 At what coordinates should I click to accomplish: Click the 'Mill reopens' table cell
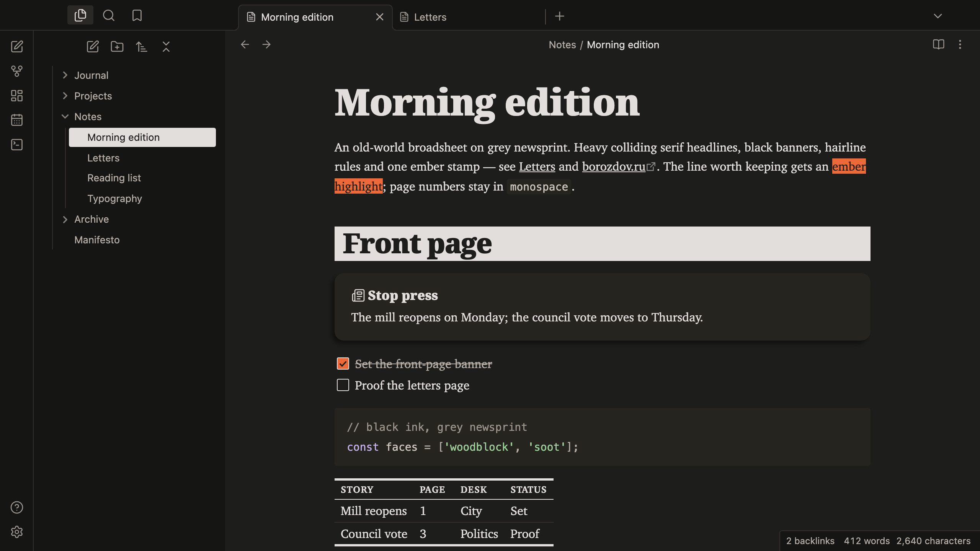(374, 511)
